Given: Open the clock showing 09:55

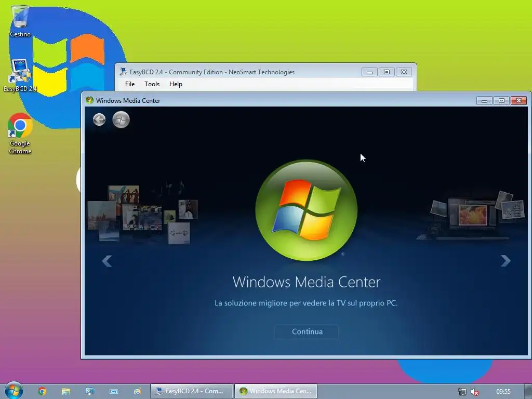Looking at the screenshot, I should click(503, 392).
